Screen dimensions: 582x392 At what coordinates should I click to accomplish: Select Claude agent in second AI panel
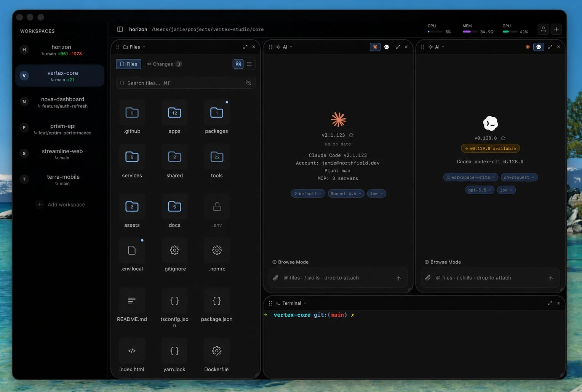tap(528, 47)
